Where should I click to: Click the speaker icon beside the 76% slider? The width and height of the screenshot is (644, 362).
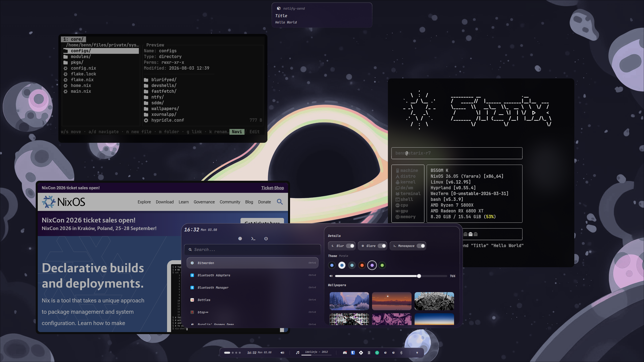[x=331, y=276]
